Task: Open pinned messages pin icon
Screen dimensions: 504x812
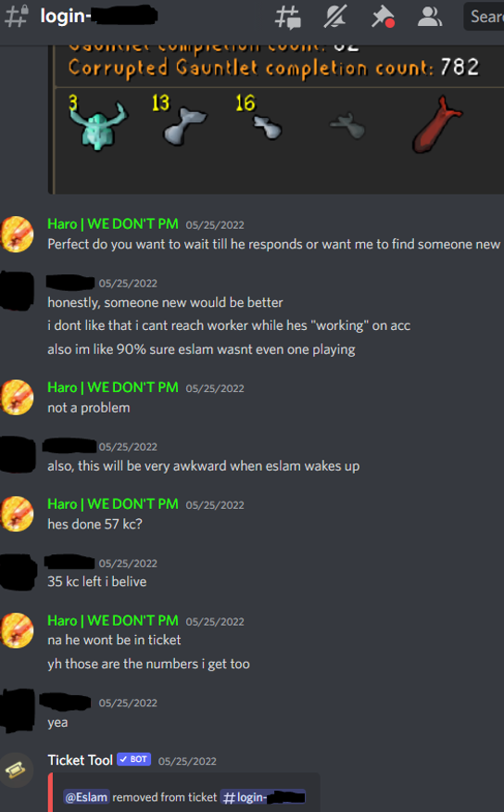Action: 383,17
